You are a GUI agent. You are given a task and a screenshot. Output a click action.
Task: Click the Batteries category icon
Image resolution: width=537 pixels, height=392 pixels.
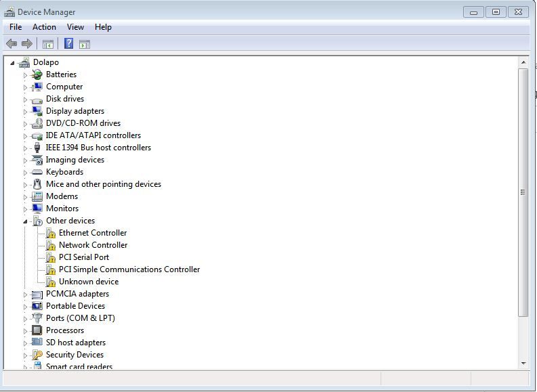[37, 74]
